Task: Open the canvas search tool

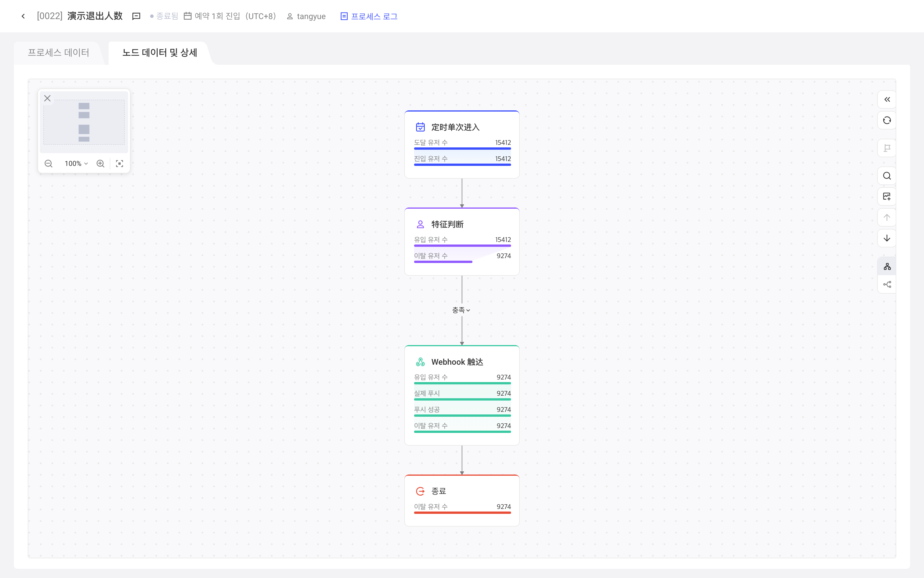Action: point(886,176)
